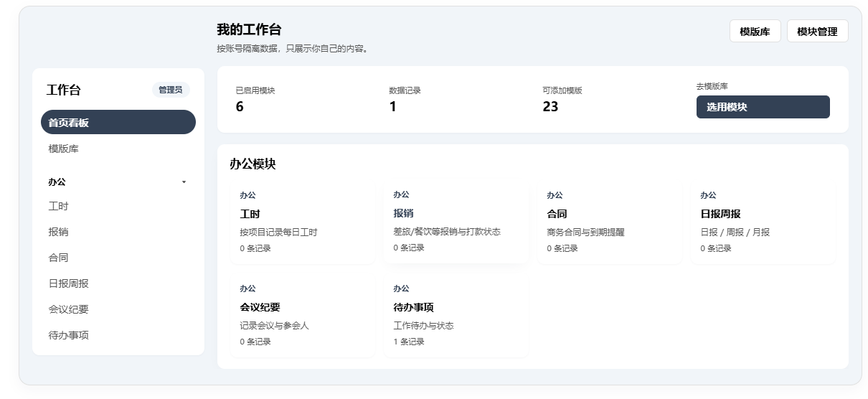Open the 合同 module card
Image resolution: width=868 pixels, height=399 pixels.
point(609,222)
